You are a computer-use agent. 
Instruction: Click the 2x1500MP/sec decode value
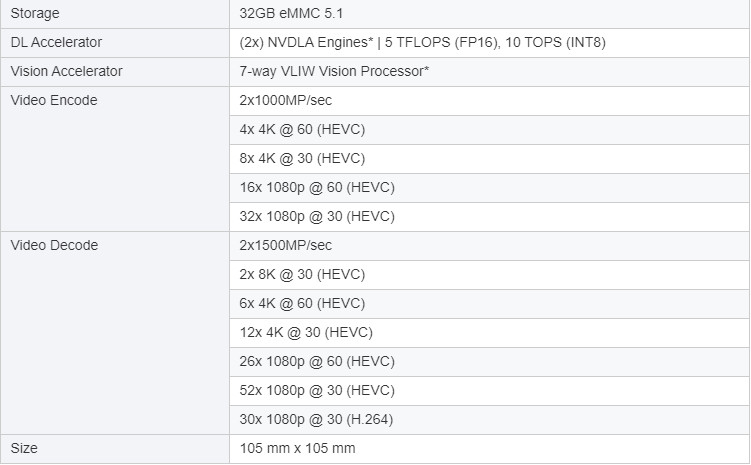coord(285,246)
